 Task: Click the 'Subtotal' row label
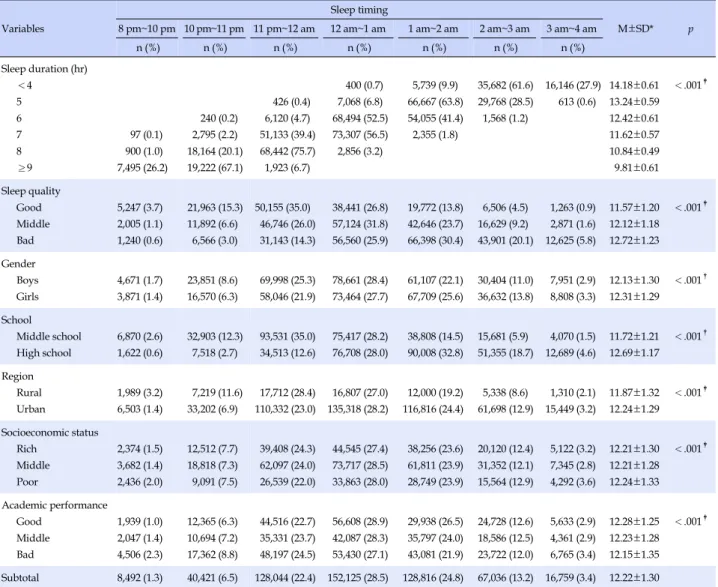(x=20, y=578)
